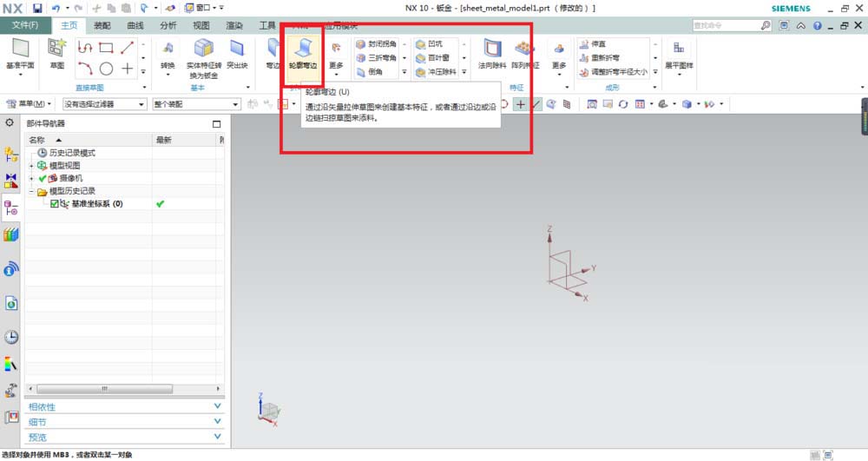Click the 调整折弯半径大小 tool
The image size is (868, 461).
click(614, 72)
